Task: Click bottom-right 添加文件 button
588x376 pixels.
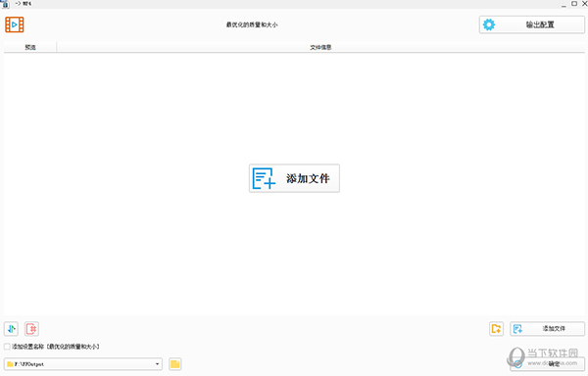Action: point(547,329)
